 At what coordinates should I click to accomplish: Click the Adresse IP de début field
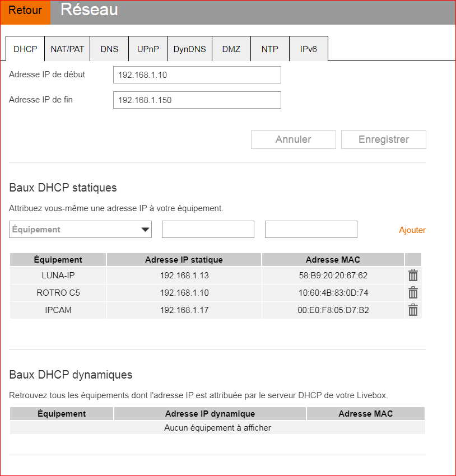click(x=197, y=74)
